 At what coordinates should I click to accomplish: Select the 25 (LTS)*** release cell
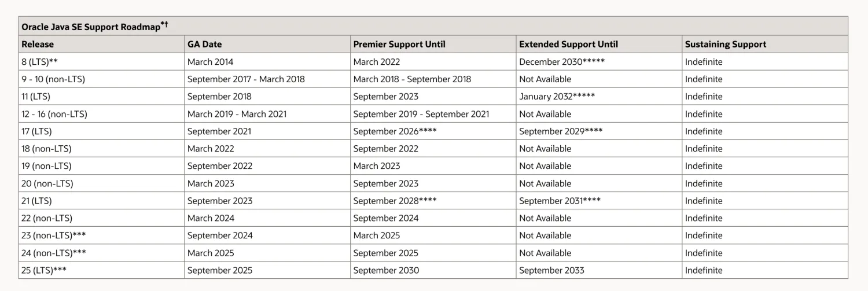(101, 270)
